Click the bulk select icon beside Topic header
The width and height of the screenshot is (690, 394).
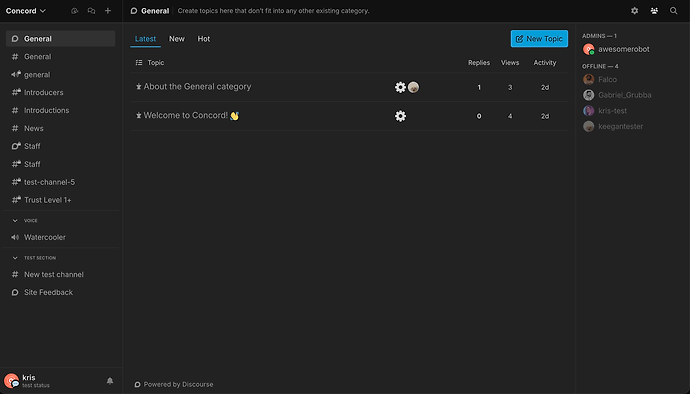[139, 63]
